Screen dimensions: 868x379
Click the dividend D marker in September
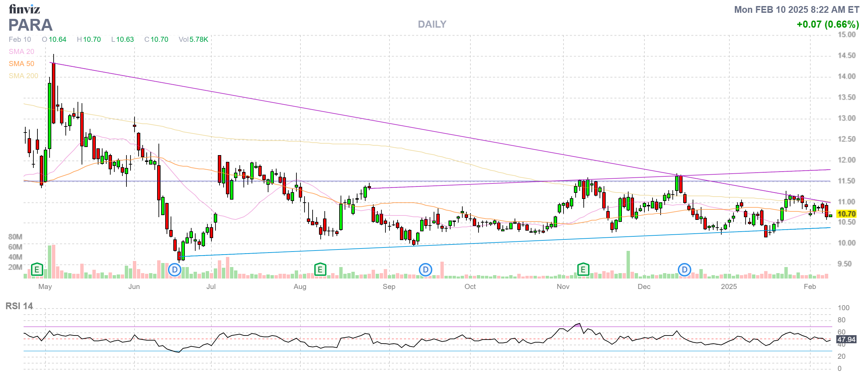click(426, 270)
